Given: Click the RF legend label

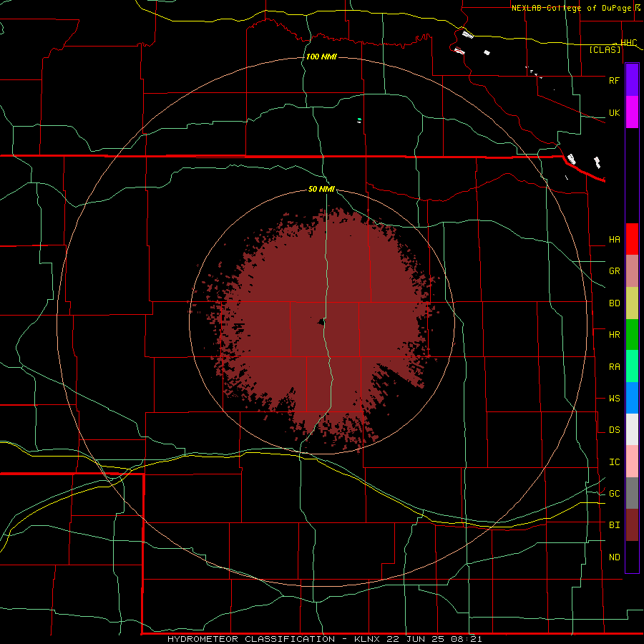Looking at the screenshot, I should (614, 80).
